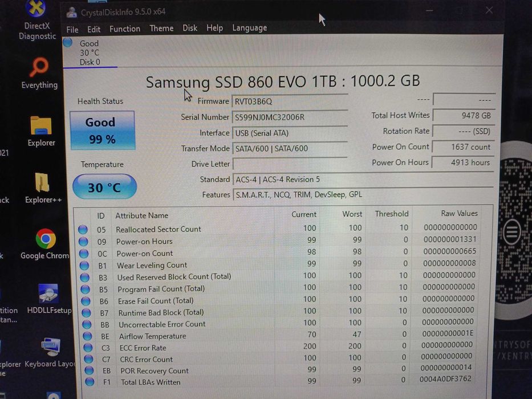The image size is (532, 399).
Task: Click the Current column header
Action: [x=304, y=214]
